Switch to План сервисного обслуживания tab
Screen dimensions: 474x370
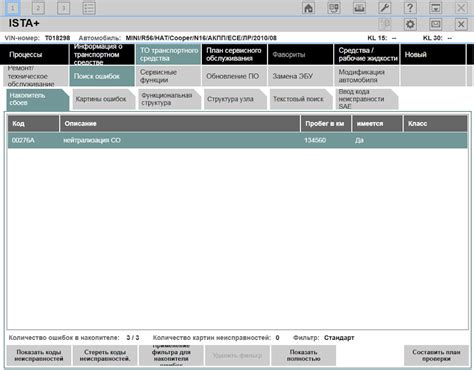click(x=234, y=54)
